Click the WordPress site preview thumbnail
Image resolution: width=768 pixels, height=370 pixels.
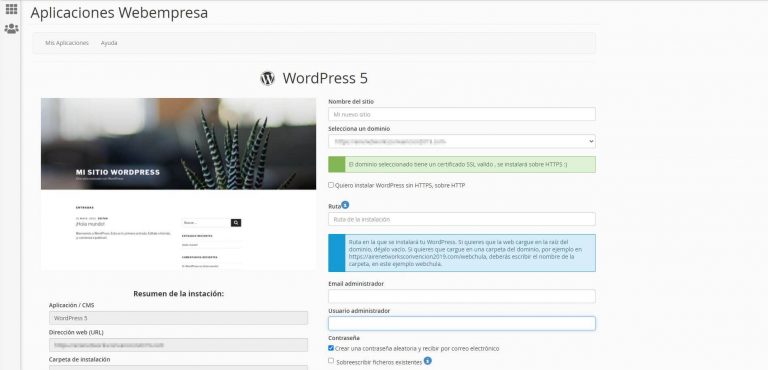[178, 184]
